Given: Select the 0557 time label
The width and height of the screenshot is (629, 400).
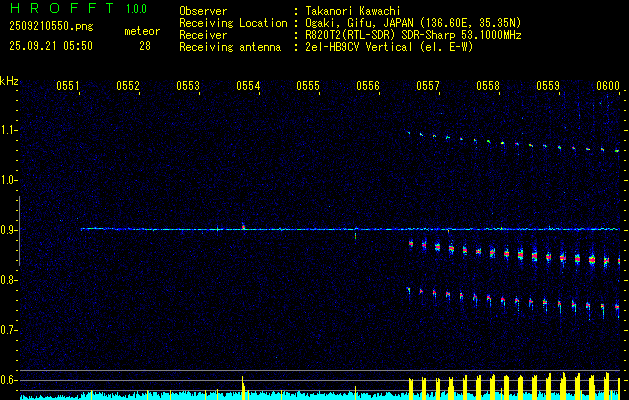Looking at the screenshot, I should [428, 87].
